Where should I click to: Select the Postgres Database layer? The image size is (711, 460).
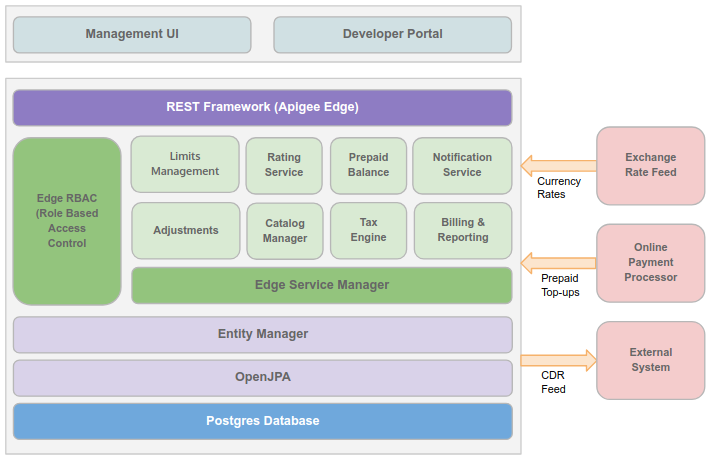click(262, 421)
